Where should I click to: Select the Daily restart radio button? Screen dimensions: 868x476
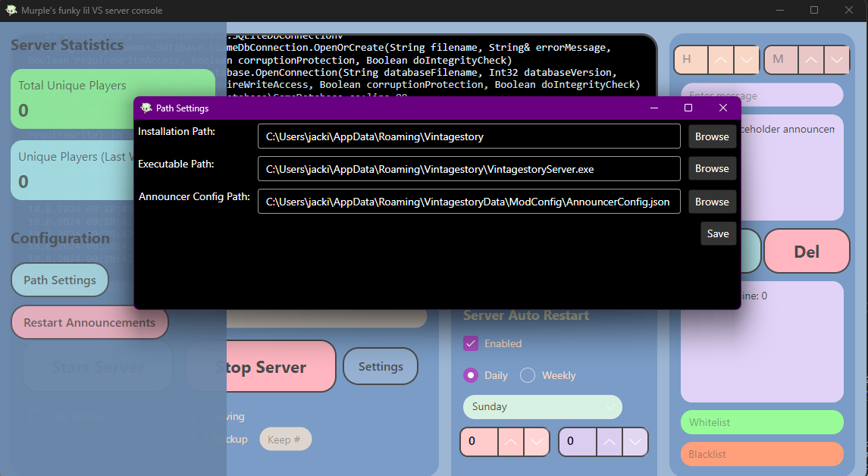(471, 375)
